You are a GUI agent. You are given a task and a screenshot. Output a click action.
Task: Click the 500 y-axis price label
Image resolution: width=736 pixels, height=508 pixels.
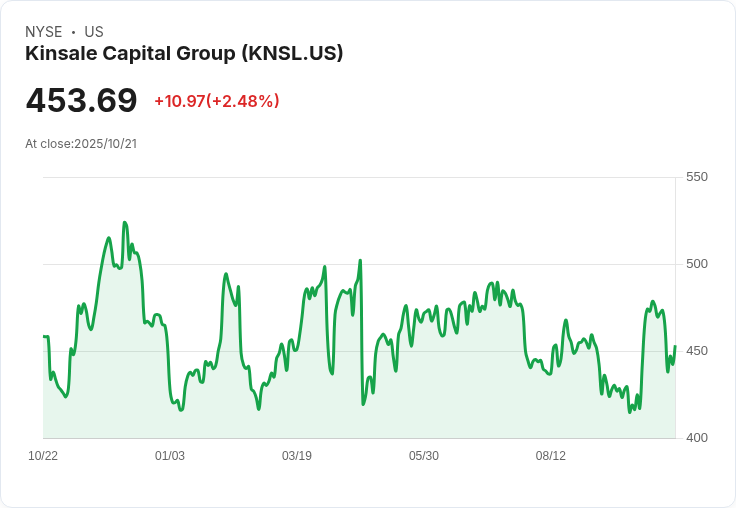697,264
